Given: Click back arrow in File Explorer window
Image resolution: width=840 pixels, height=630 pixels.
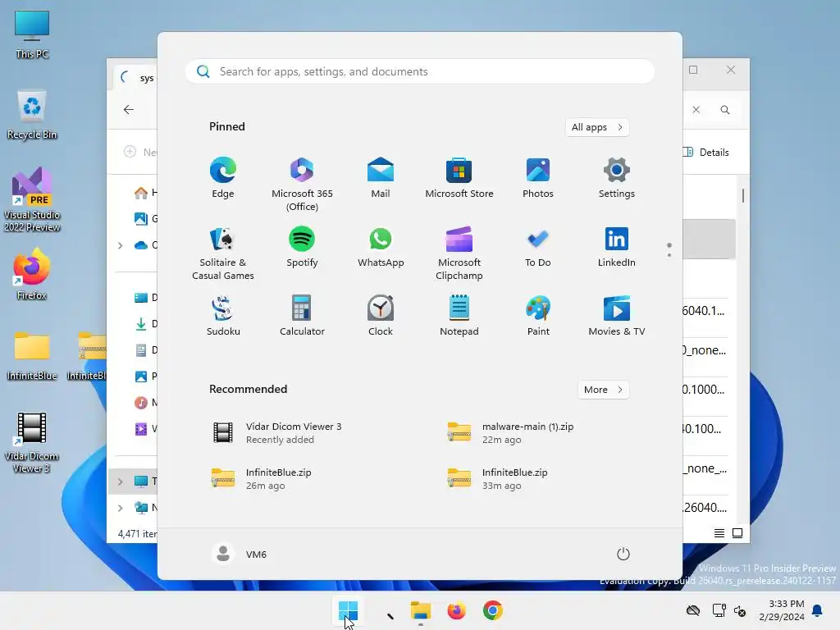Looking at the screenshot, I should 129,109.
